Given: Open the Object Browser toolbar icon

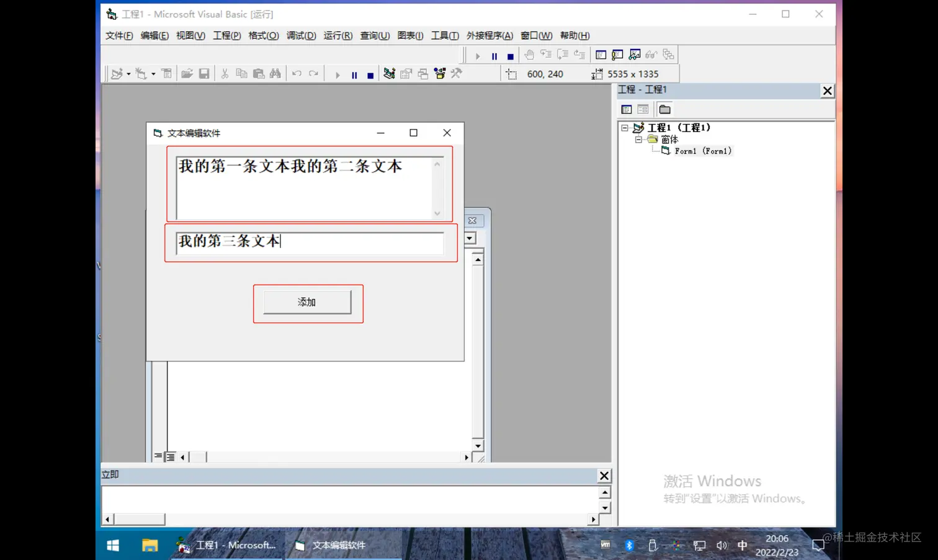Looking at the screenshot, I should pos(440,74).
